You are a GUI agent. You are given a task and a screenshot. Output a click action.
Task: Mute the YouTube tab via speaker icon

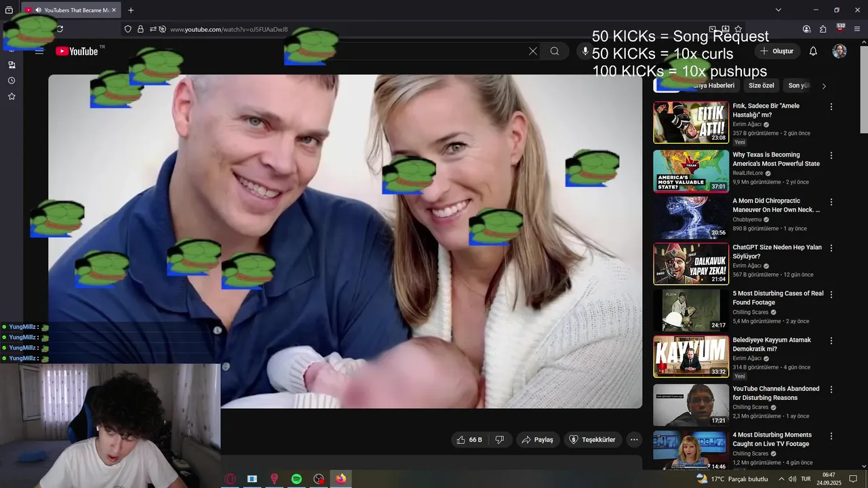[x=38, y=10]
